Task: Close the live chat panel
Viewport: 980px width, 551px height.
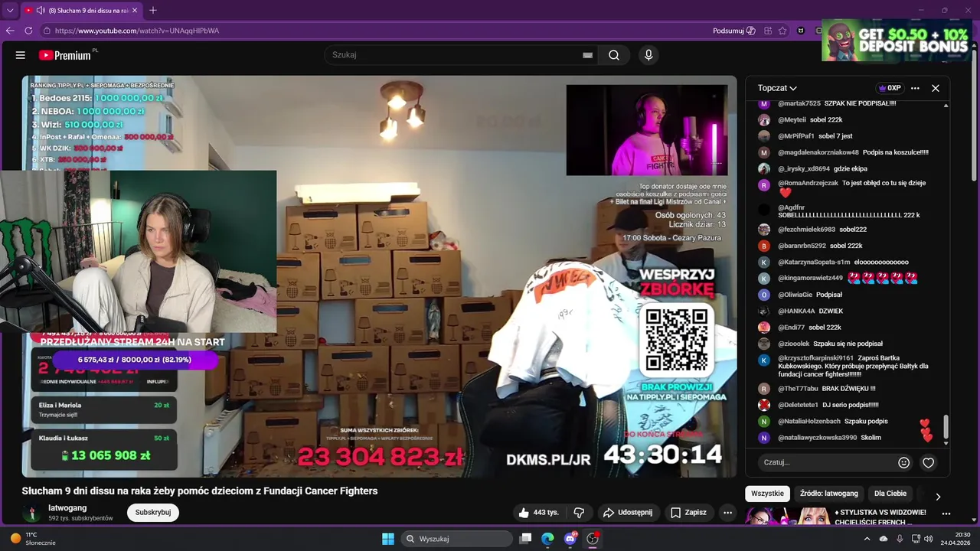Action: pos(936,88)
